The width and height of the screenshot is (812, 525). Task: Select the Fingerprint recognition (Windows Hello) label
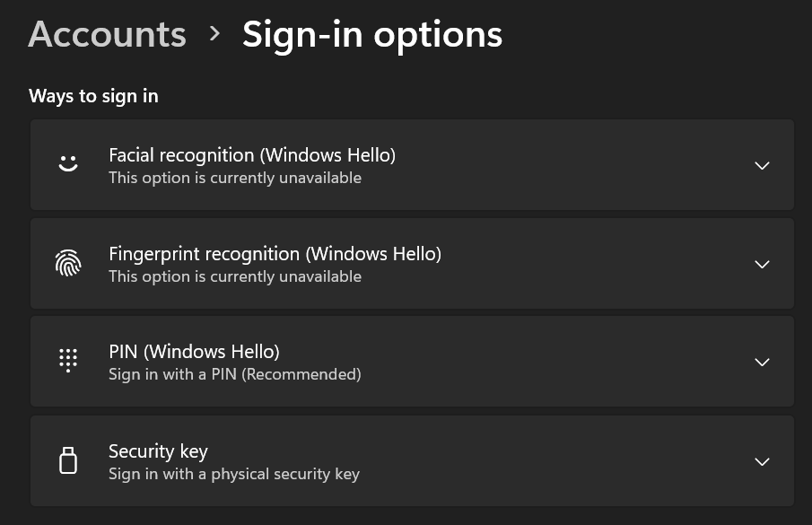[x=275, y=253]
